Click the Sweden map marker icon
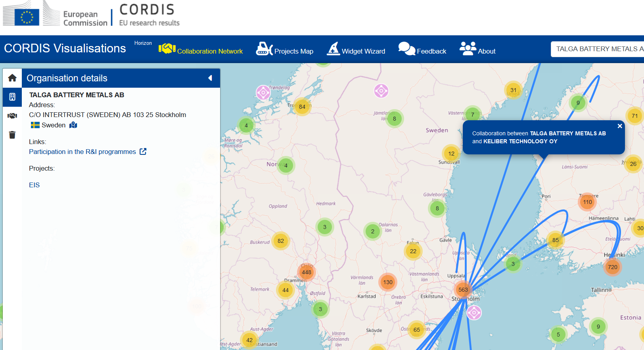 tap(73, 125)
